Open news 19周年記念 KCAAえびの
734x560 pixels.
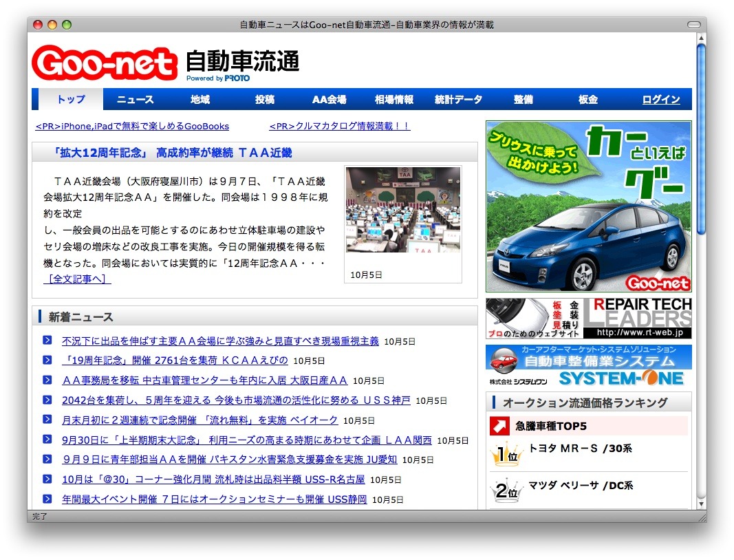[175, 360]
